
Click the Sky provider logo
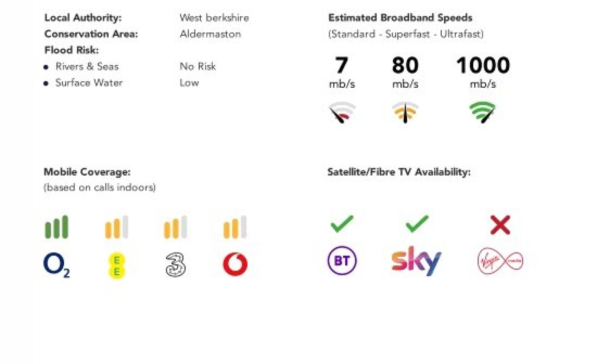[416, 260]
